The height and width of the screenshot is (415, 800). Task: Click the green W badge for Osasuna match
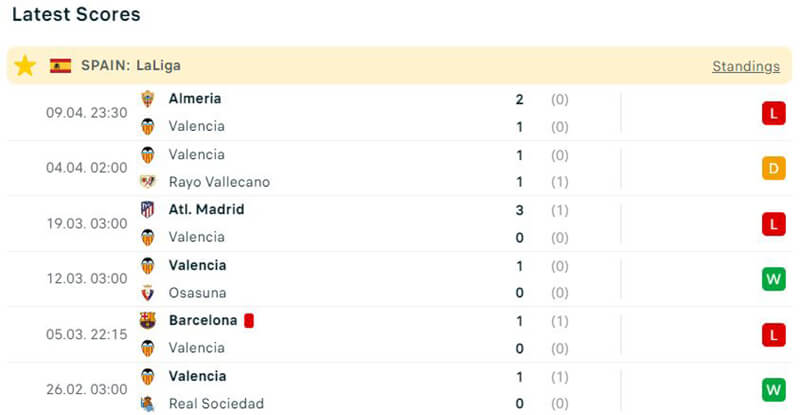tap(773, 279)
